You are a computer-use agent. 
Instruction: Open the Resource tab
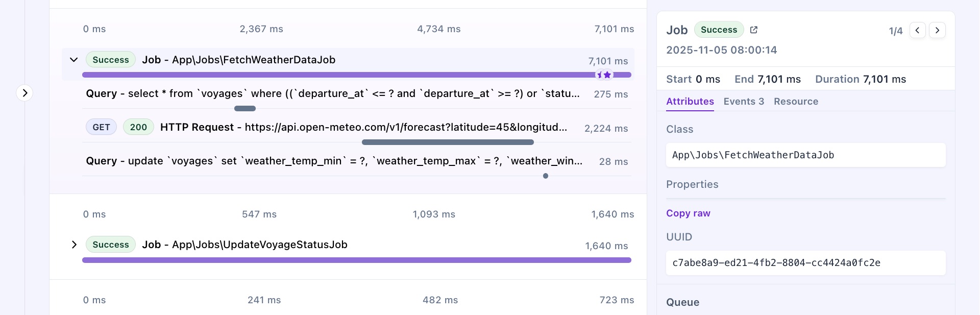[x=796, y=102]
